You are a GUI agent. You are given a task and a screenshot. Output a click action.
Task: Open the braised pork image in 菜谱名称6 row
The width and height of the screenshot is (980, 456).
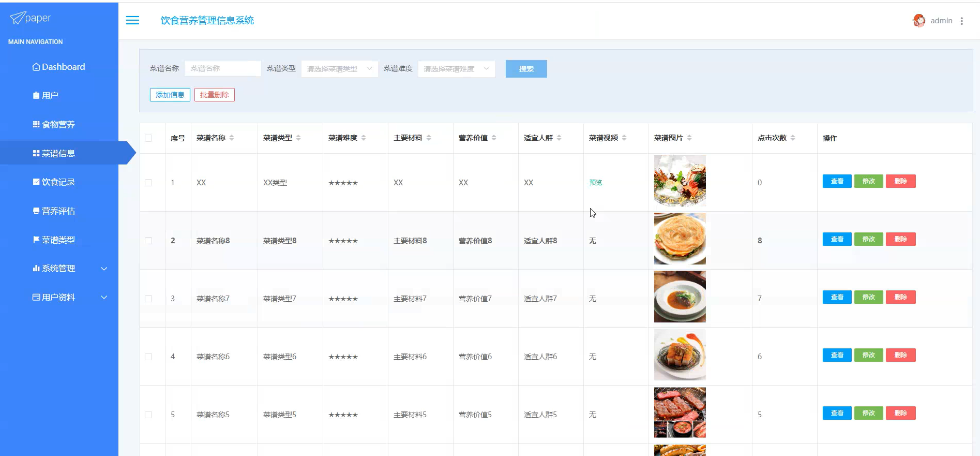[680, 355]
